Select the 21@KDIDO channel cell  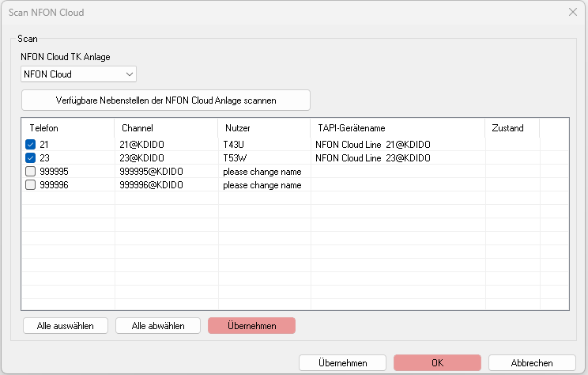pos(141,145)
